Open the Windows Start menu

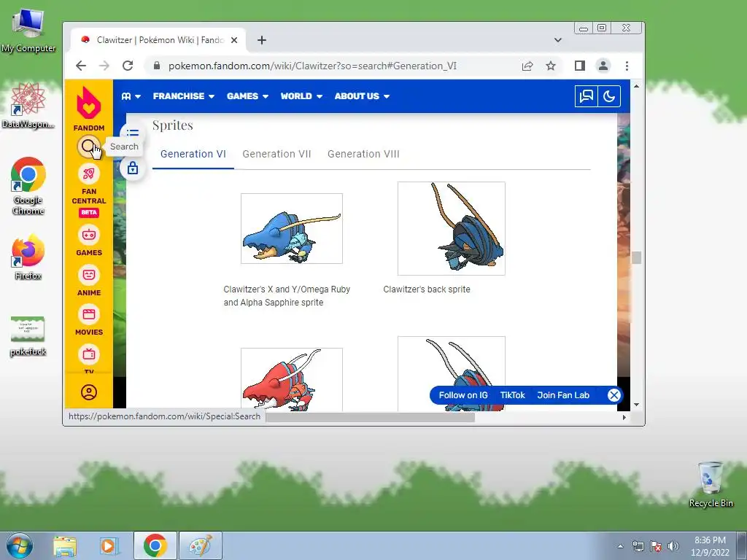20,545
